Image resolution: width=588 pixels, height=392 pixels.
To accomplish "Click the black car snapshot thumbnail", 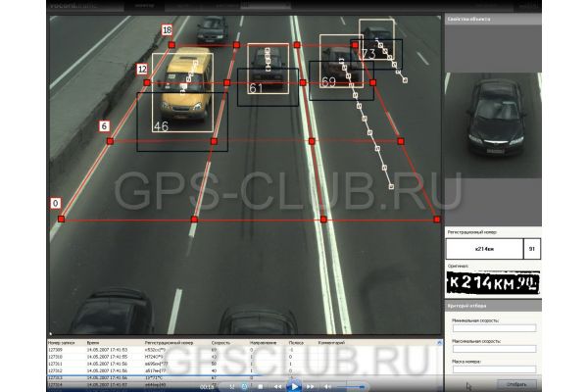I will 493,125.
